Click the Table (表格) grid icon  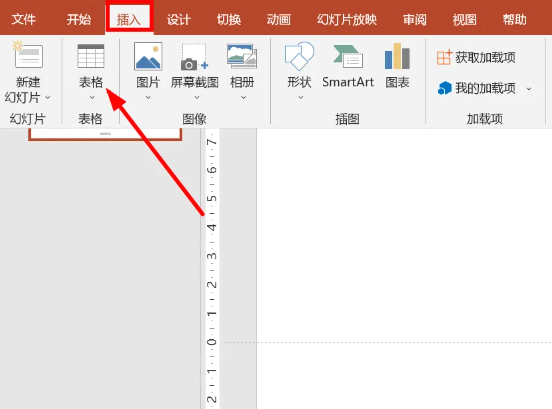coord(91,56)
